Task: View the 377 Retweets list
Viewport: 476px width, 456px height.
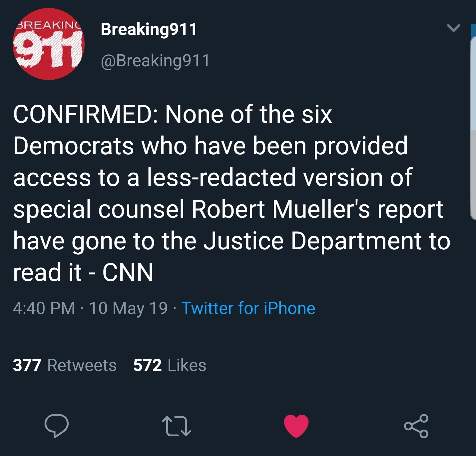Action: click(65, 365)
